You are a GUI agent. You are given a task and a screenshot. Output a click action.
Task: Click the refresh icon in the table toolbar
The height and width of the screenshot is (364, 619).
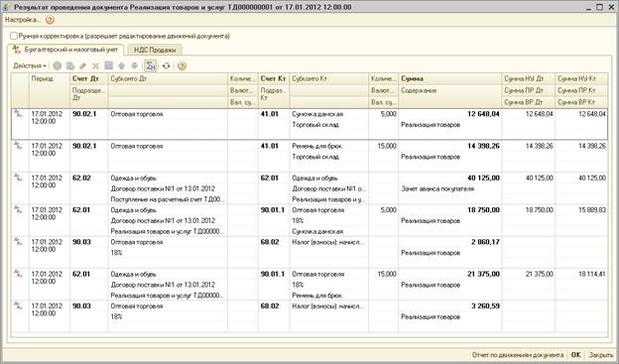point(167,65)
